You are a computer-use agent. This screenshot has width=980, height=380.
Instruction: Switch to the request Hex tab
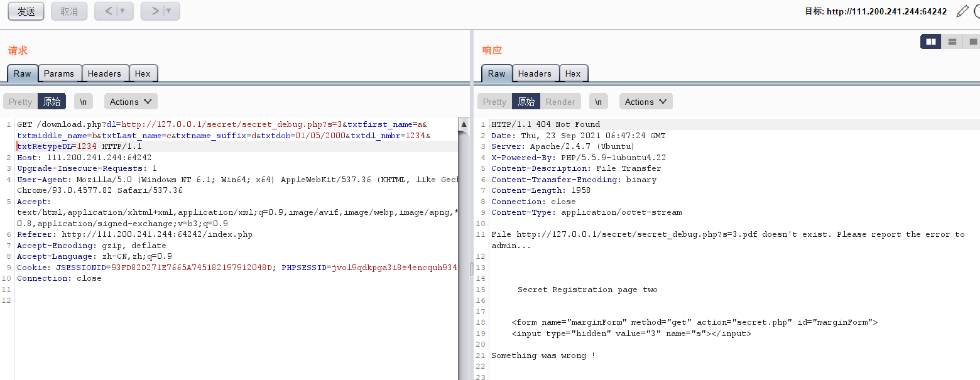pos(143,73)
